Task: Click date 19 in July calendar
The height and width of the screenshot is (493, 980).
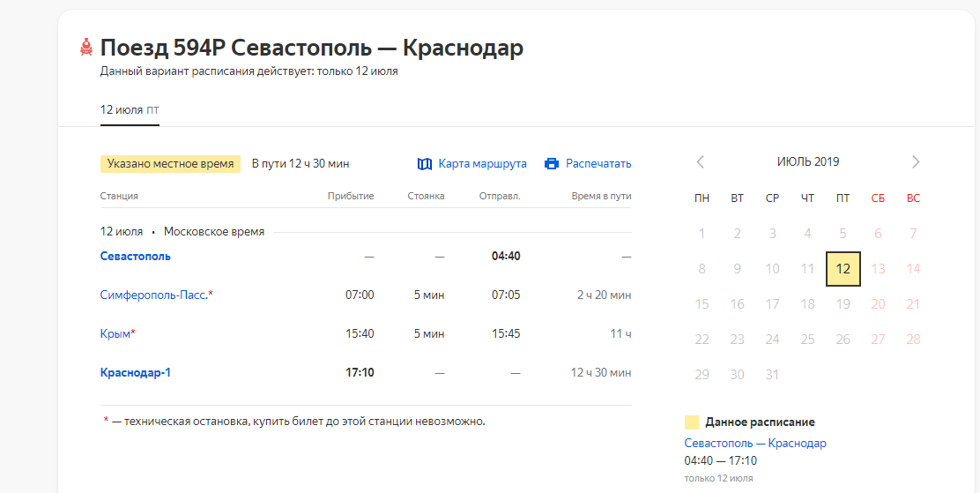Action: pyautogui.click(x=843, y=304)
